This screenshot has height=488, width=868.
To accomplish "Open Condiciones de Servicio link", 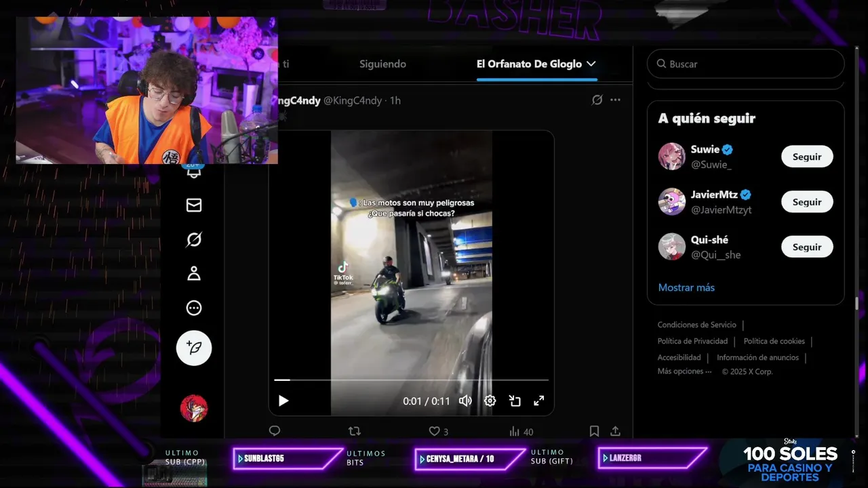I will (696, 325).
